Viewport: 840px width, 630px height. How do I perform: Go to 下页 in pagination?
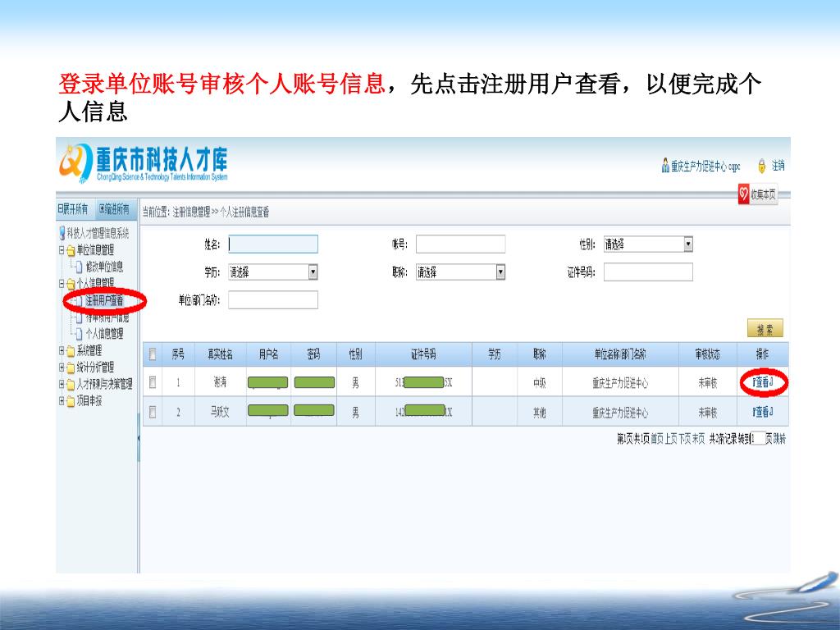coord(685,440)
